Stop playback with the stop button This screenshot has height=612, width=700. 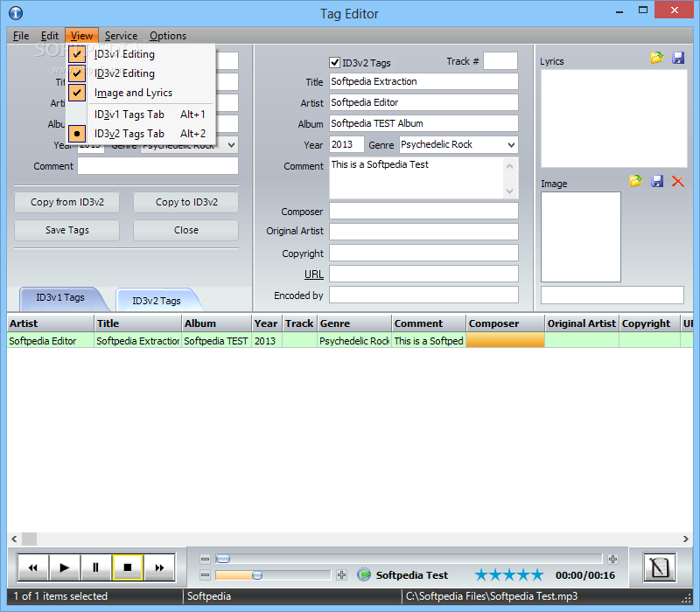click(128, 567)
